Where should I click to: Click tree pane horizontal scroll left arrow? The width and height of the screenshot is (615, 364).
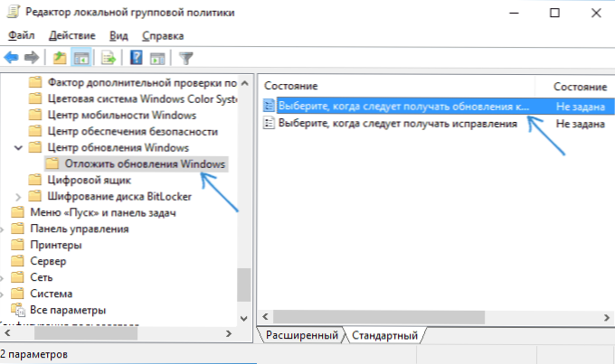(7, 333)
